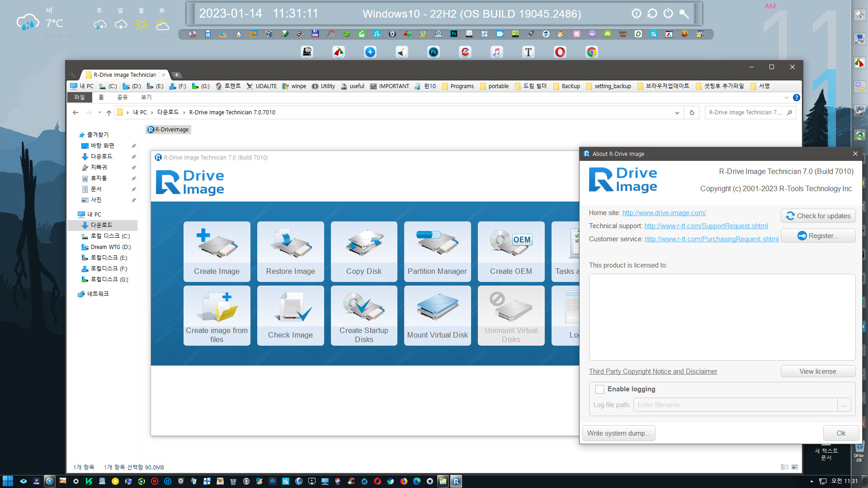
Task: Open the 파일 ribbon tab
Action: 79,97
